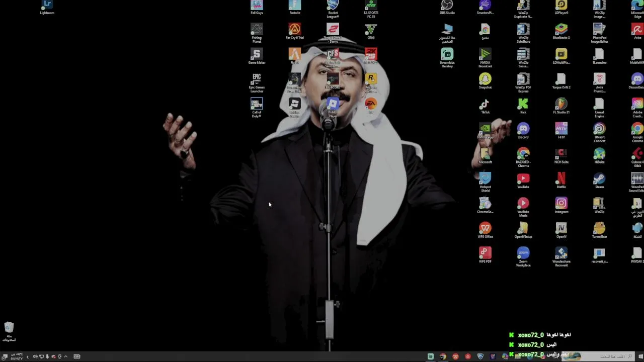Launch the Zoom Workplace shortcut
Viewport: 644px width, 362px height.
click(x=523, y=257)
